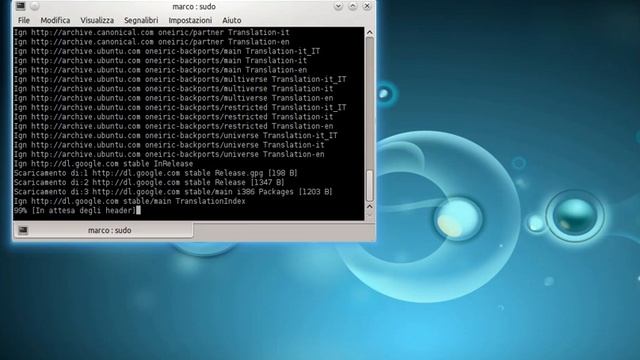
Task: Click the 'oneiric-backports/universe Translation-en' line
Action: (x=169, y=154)
